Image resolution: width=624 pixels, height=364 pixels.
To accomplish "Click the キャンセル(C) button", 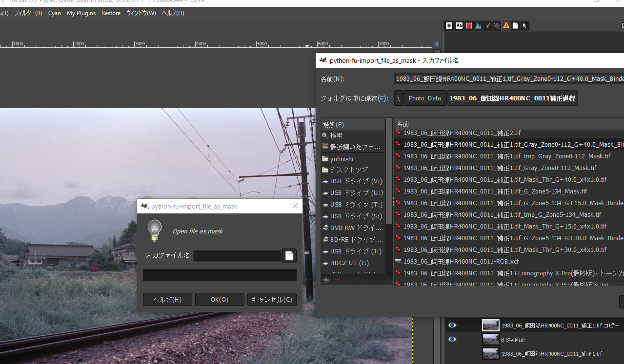I will click(272, 299).
